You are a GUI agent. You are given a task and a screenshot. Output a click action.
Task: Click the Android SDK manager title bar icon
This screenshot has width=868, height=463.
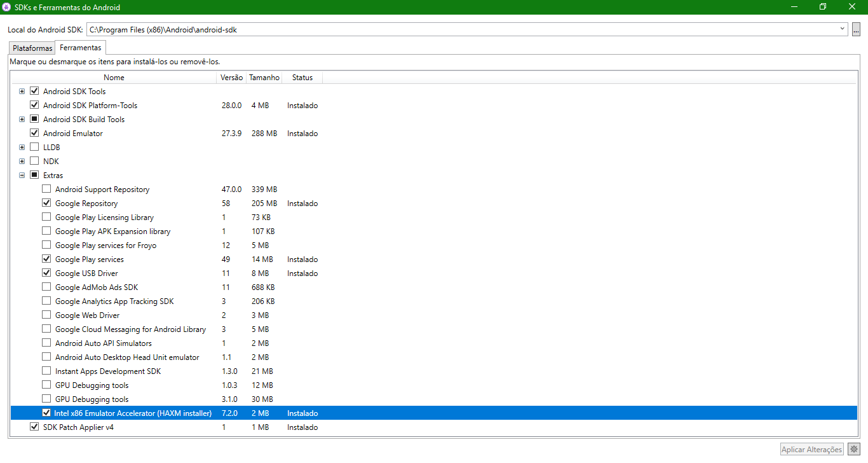point(7,7)
